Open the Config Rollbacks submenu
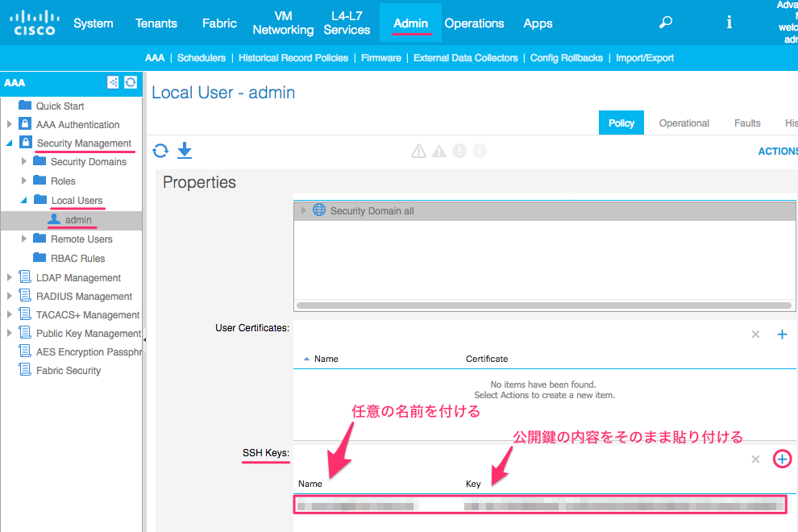Viewport: 798px width, 532px height. pos(567,58)
